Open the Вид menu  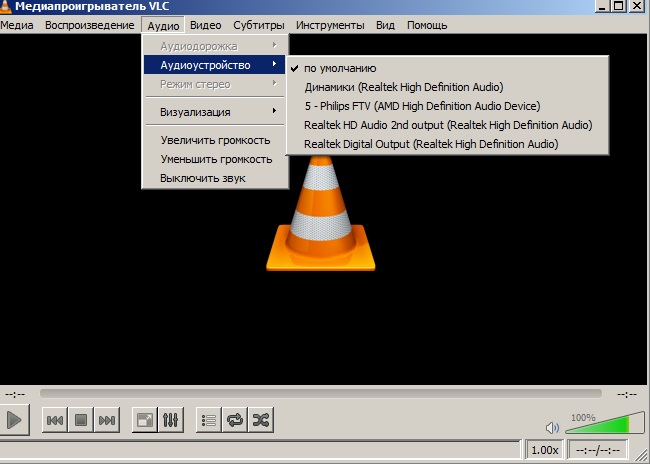coord(385,25)
